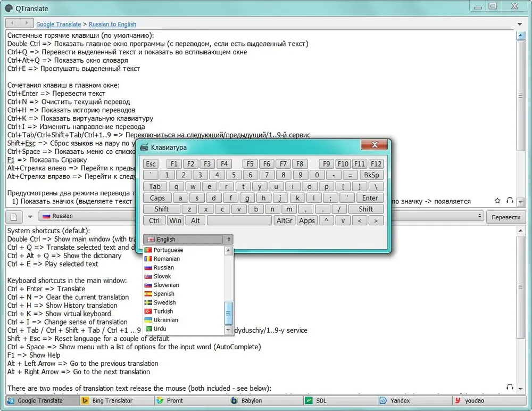This screenshot has height=411, width=532.
Task: Toggle the AltGr key on virtual keyboard
Action: (284, 221)
